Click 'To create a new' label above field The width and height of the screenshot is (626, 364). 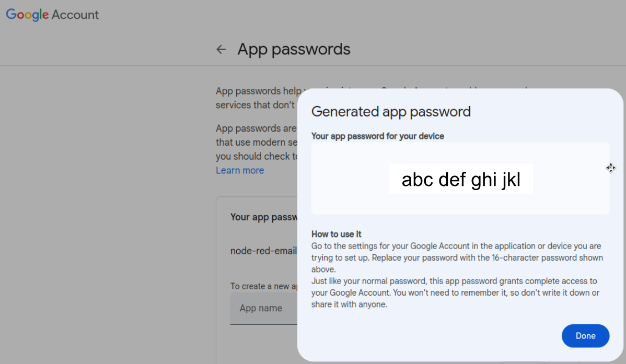tap(264, 286)
